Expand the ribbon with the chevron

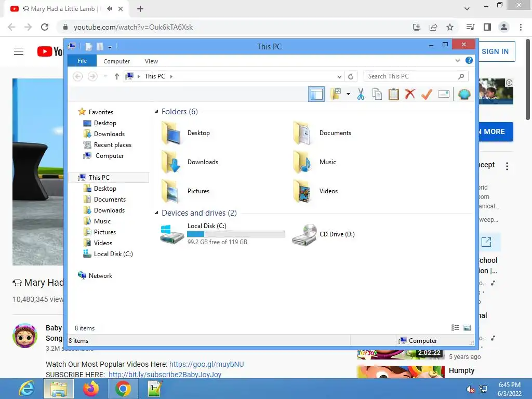click(457, 60)
